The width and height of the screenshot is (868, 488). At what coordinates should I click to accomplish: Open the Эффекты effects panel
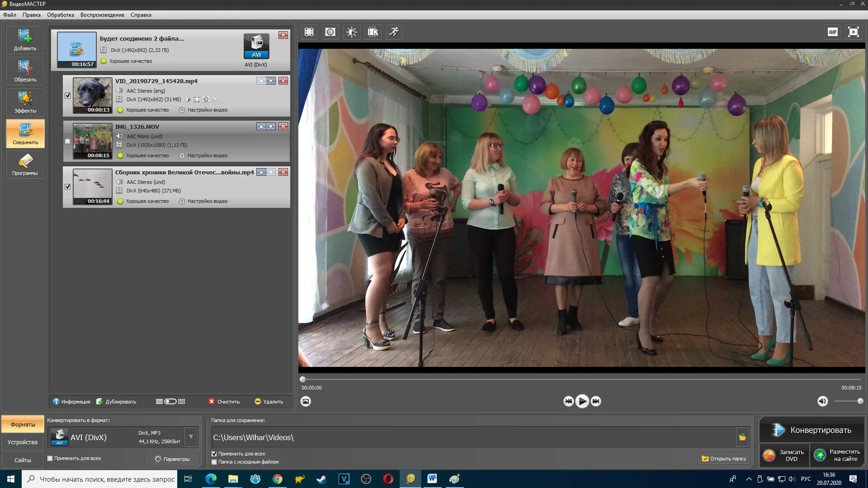[x=25, y=102]
